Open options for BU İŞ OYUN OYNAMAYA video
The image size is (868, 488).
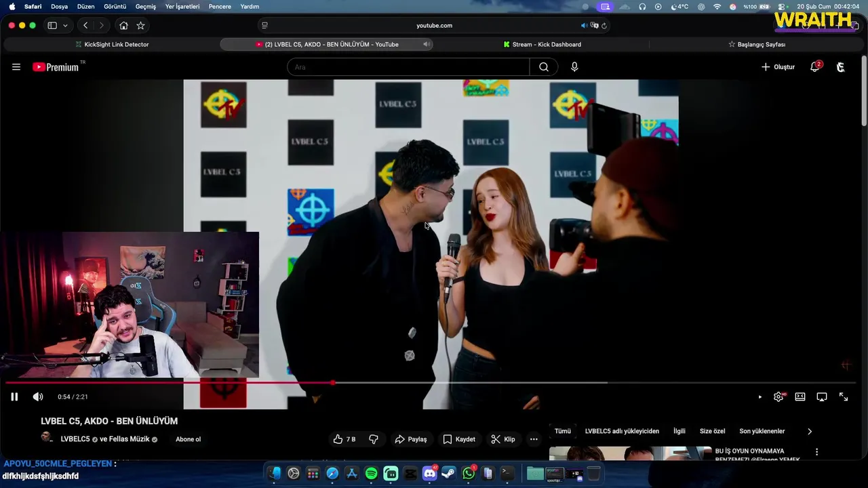tap(816, 452)
